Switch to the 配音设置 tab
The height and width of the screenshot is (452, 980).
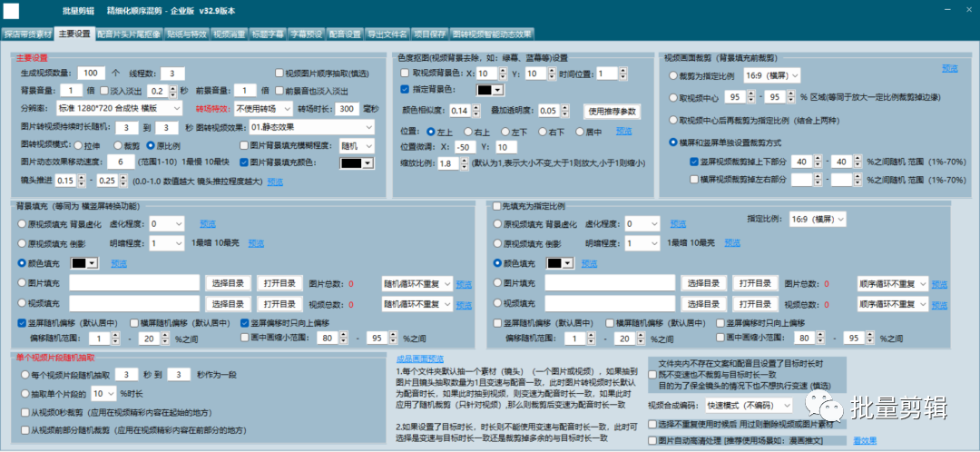pyautogui.click(x=345, y=34)
